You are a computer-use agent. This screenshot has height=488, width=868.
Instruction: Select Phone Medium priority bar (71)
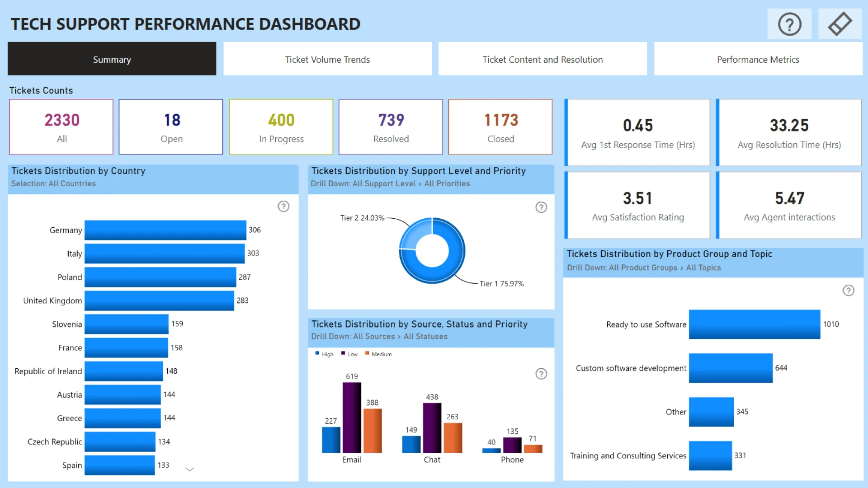[x=533, y=449]
